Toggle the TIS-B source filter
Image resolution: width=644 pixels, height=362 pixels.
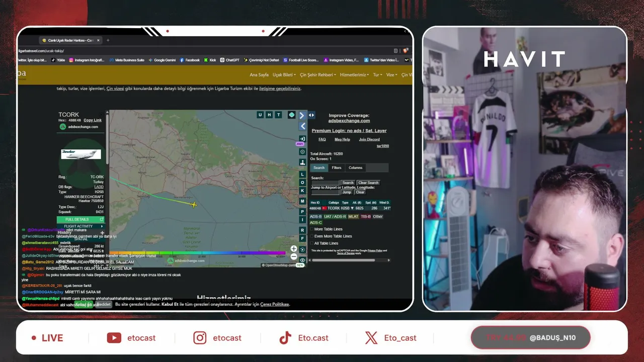[366, 217]
